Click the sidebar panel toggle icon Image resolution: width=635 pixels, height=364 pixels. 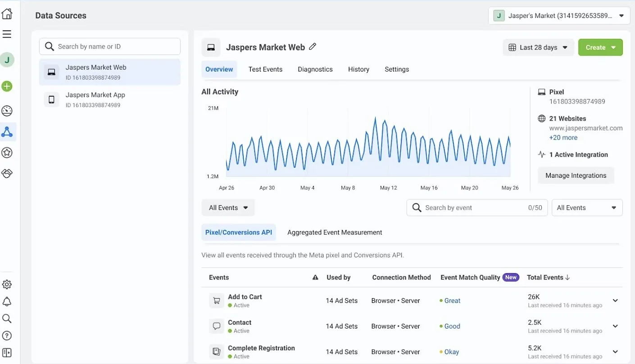coord(7,353)
